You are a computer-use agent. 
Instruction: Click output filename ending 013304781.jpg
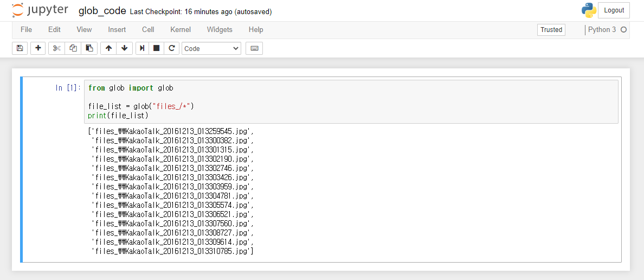[x=173, y=196]
